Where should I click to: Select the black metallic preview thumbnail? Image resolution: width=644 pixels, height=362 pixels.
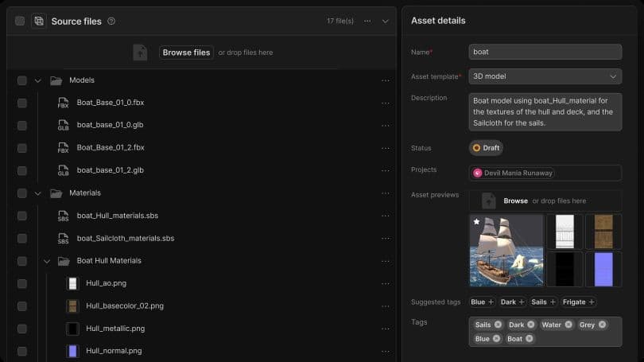coord(564,269)
